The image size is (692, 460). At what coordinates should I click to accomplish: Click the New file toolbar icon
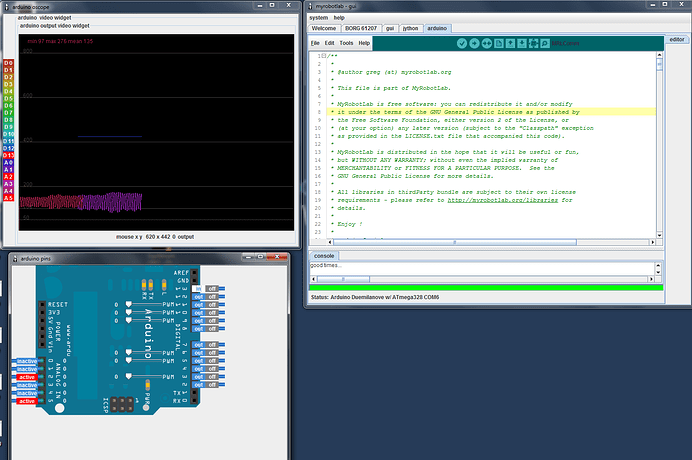point(498,43)
